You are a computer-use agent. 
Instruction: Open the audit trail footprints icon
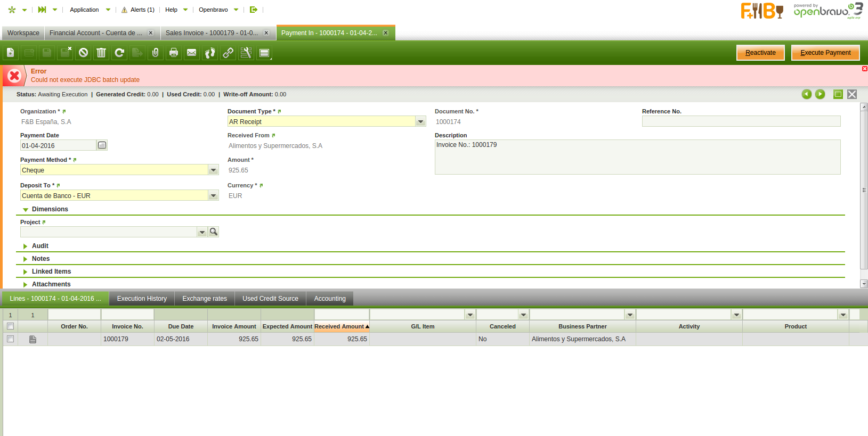(x=210, y=53)
